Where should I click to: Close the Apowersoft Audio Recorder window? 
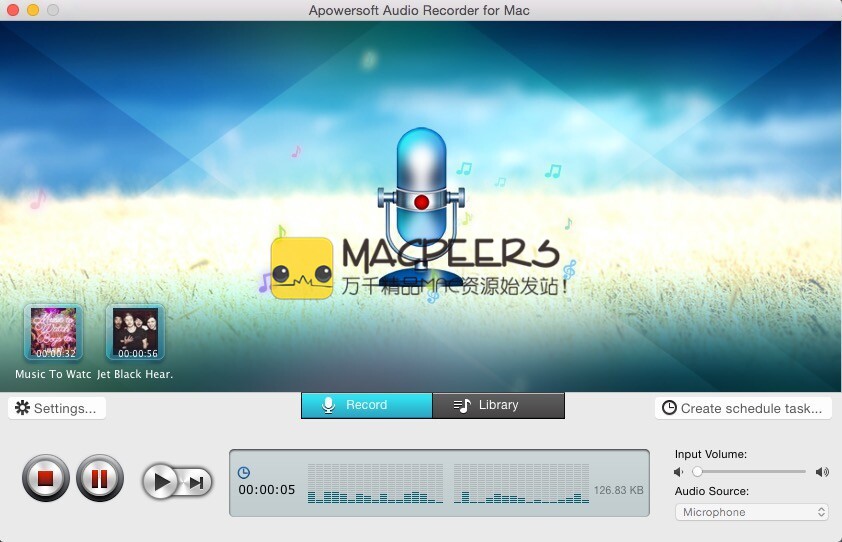tap(12, 10)
